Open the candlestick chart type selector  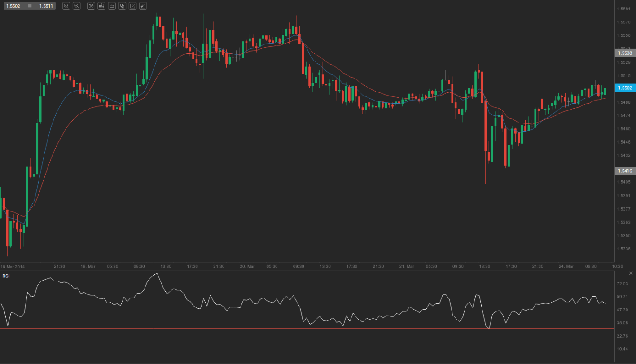101,6
